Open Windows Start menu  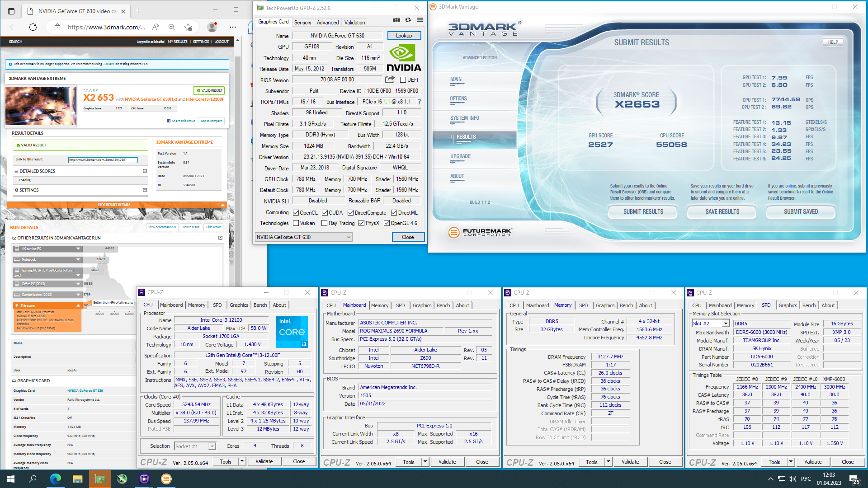click(11, 479)
